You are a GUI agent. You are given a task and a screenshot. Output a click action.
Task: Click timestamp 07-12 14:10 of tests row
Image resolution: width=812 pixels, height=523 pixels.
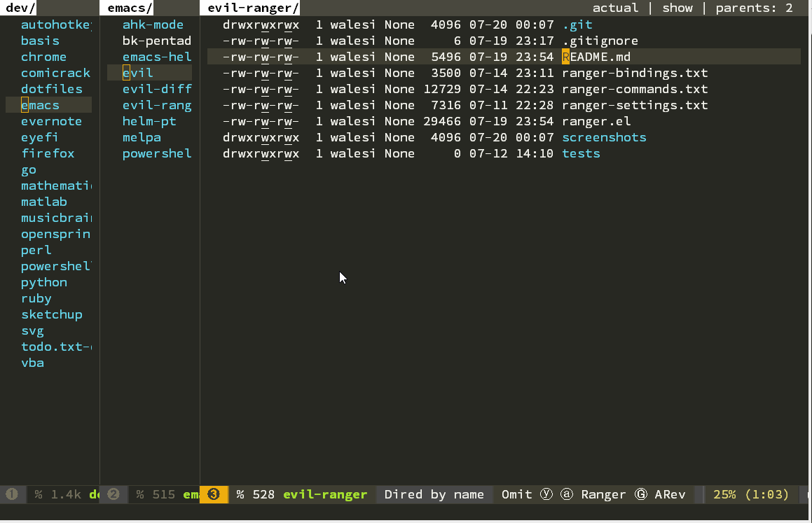pyautogui.click(x=511, y=153)
